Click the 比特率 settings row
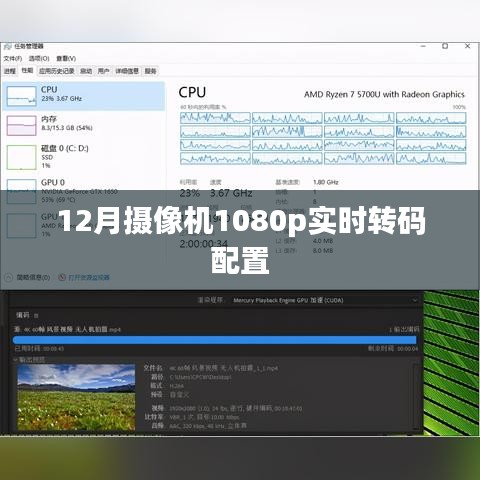Viewport: 480px width, 480px height. [x=192, y=417]
